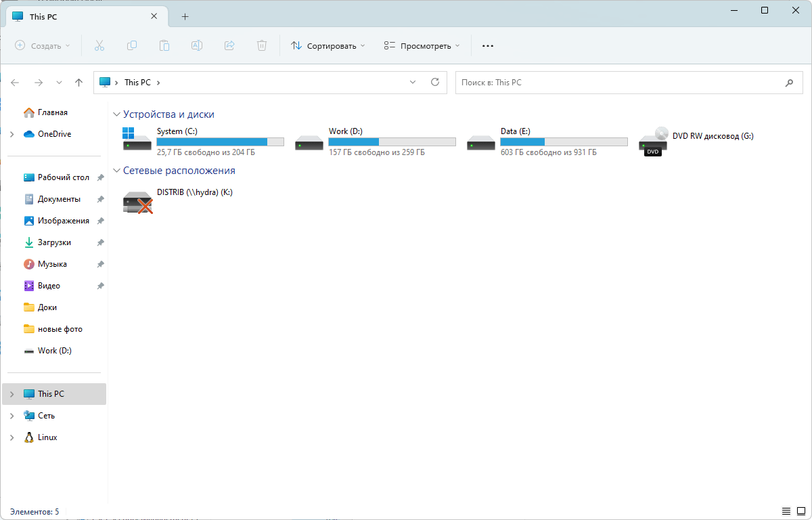Open the Просмотреть view dropdown
Viewport: 812px width, 520px height.
click(421, 46)
